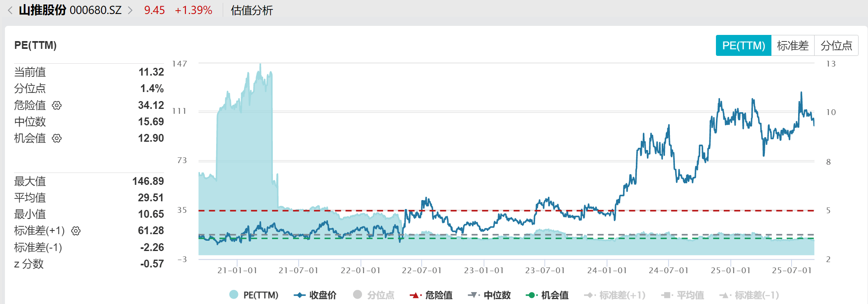Show 平均值 line via legend

(683, 295)
